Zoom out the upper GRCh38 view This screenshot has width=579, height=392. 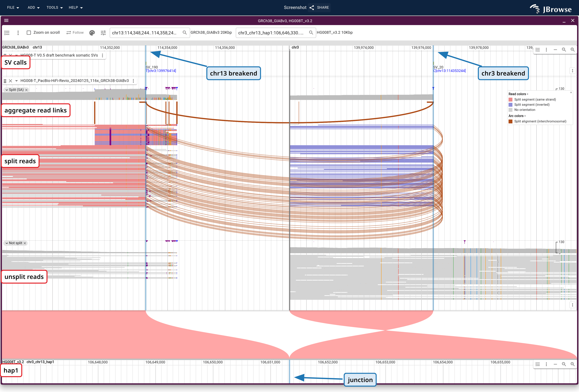[564, 50]
